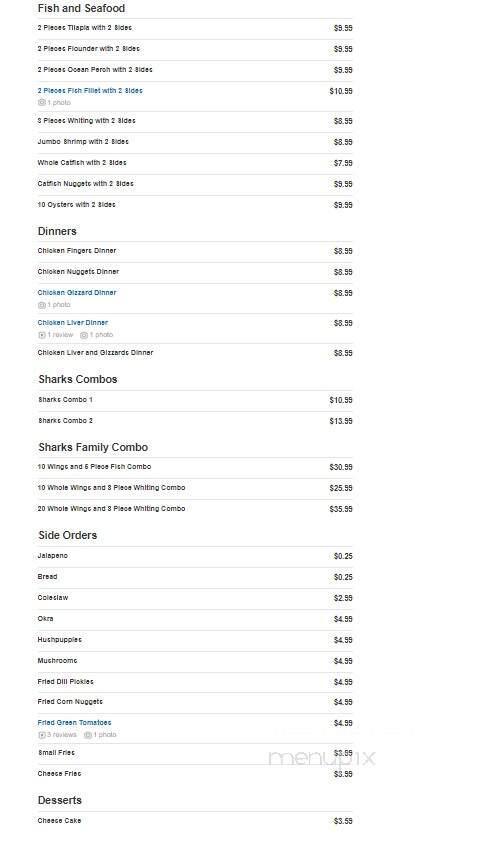View 1 review of Chicken Liver Dinner
Image resolution: width=501 pixels, height=841 pixels.
(60, 335)
